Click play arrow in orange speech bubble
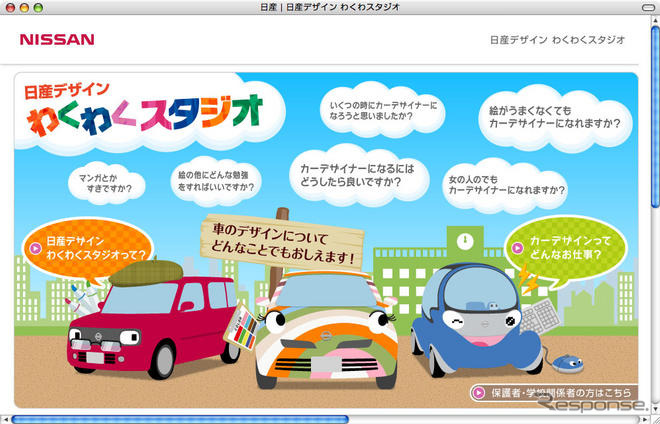Viewport: 660px width, 424px height. click(35, 248)
